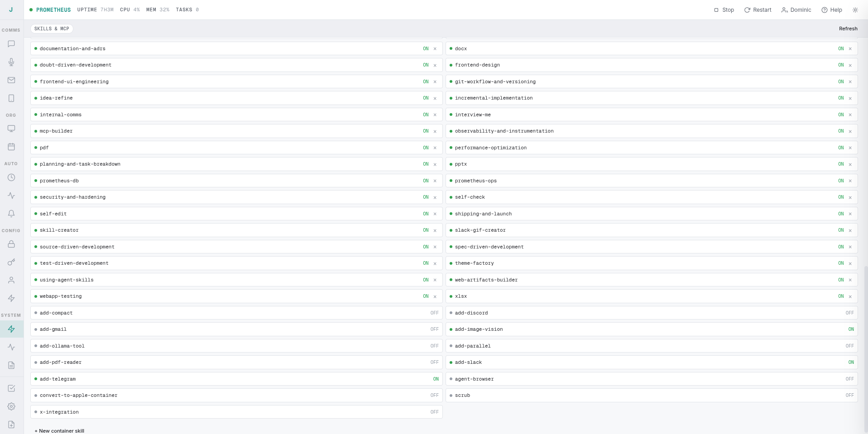The width and height of the screenshot is (868, 434).
Task: Open the mobile phone icon in sidebar
Action: tap(11, 98)
